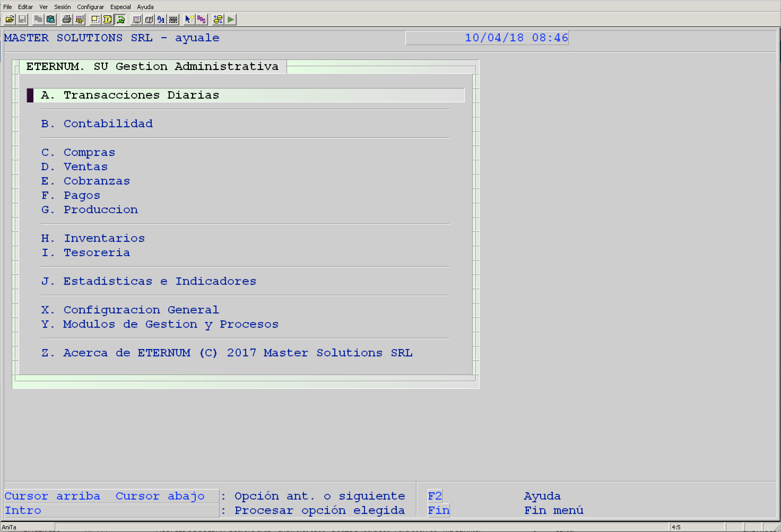Open the File menu
Image resolution: width=781 pixels, height=532 pixels.
click(7, 7)
